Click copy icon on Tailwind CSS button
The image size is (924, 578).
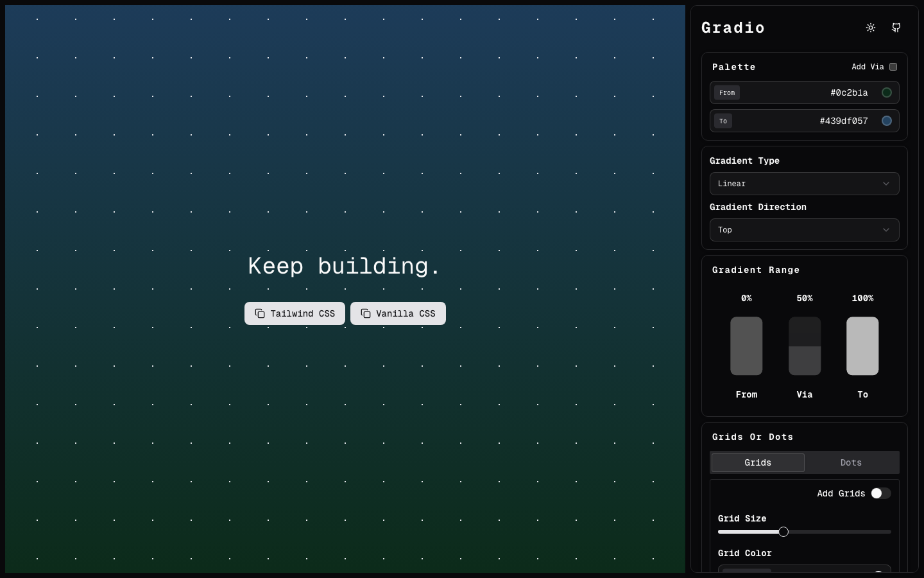260,313
